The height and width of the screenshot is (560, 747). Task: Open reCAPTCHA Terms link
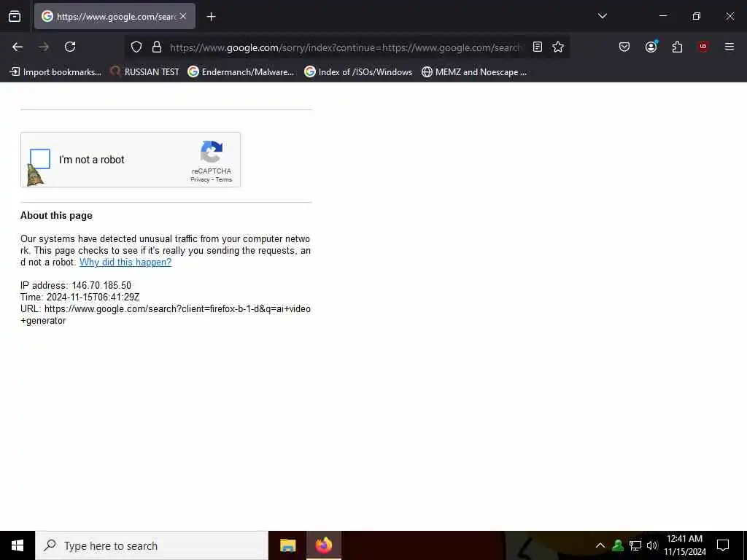click(223, 179)
